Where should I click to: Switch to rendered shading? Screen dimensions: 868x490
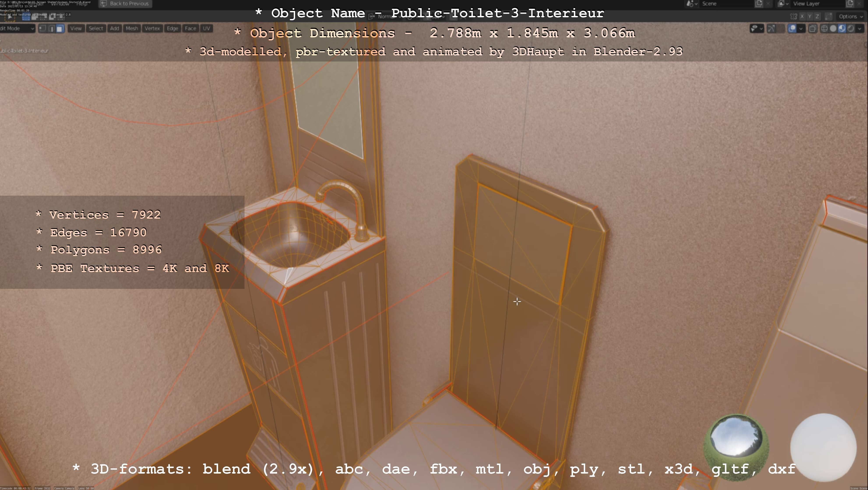[850, 29]
